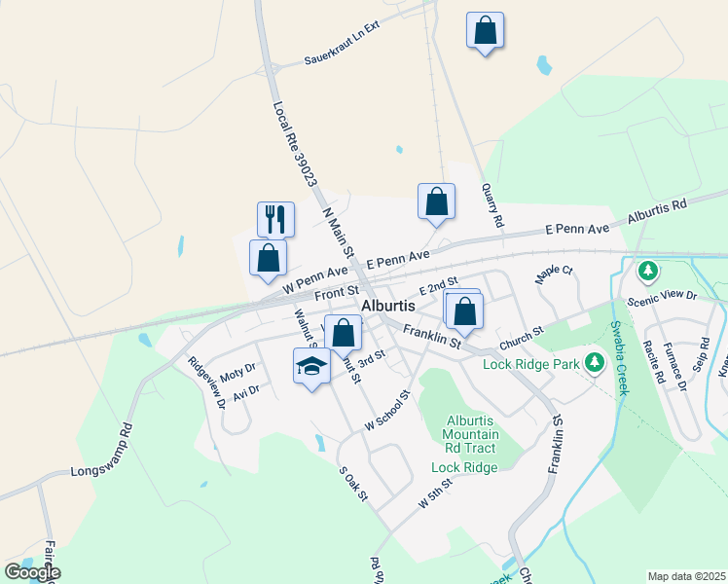Click the Swabia Creek label
728x584 pixels.
pos(620,358)
